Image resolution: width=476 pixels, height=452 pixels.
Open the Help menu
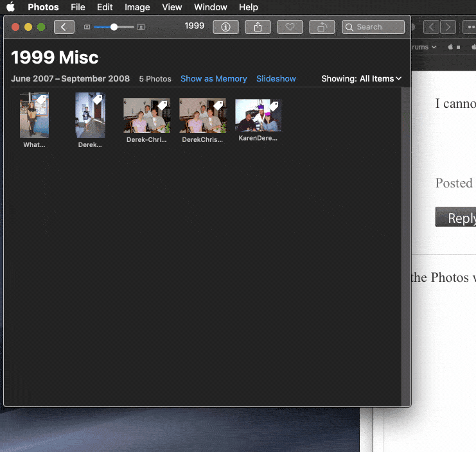(x=249, y=7)
